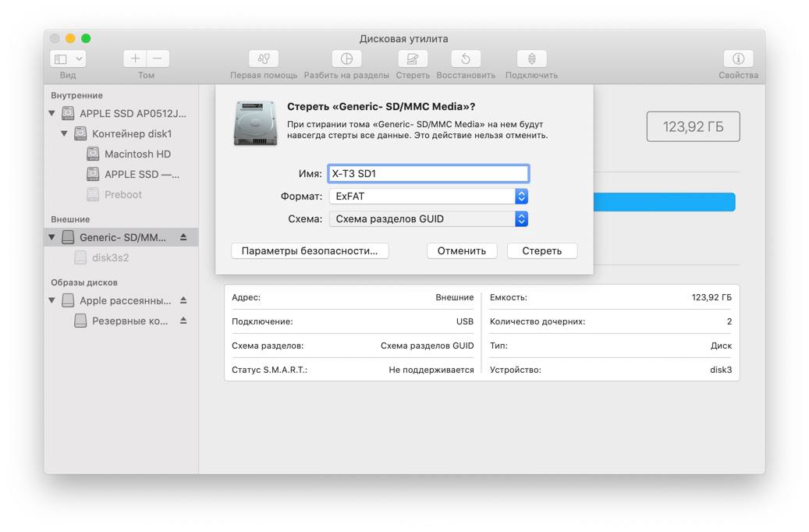The image size is (809, 532).
Task: Collapse the APPLE SSD AP0512J tree
Action: [x=51, y=113]
